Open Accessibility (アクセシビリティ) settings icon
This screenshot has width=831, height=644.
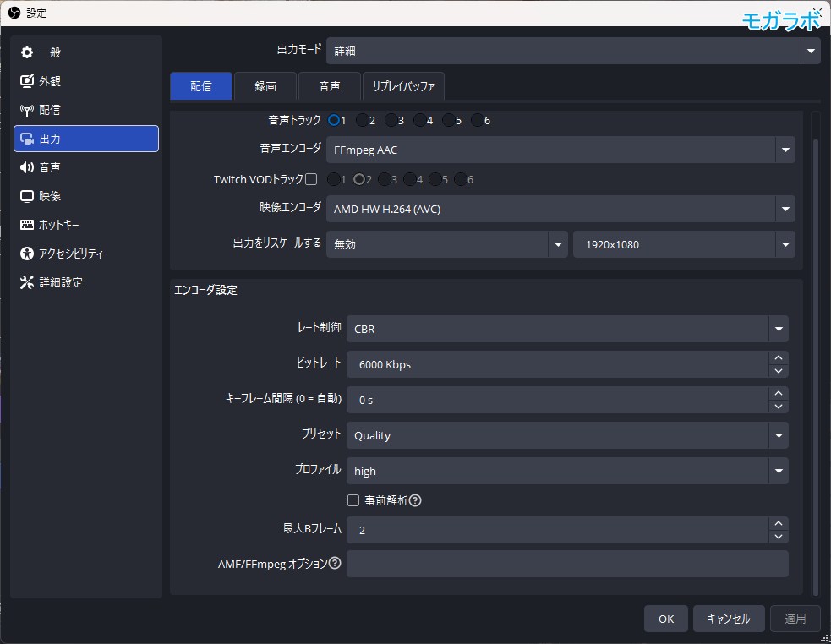(x=26, y=254)
